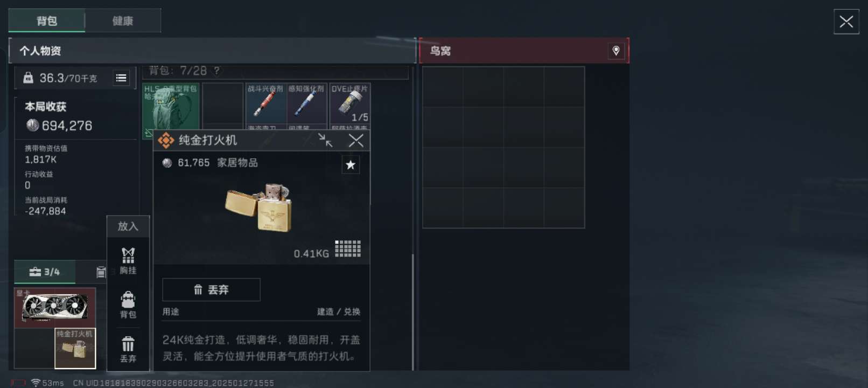Select the 纯金打火机 item in safe box
Screen dimensions: 868x388
click(75, 348)
